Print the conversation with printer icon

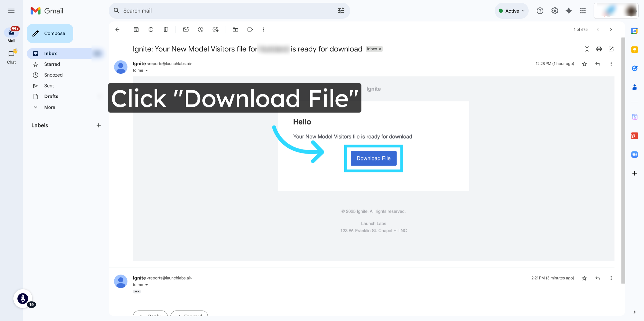(x=599, y=49)
